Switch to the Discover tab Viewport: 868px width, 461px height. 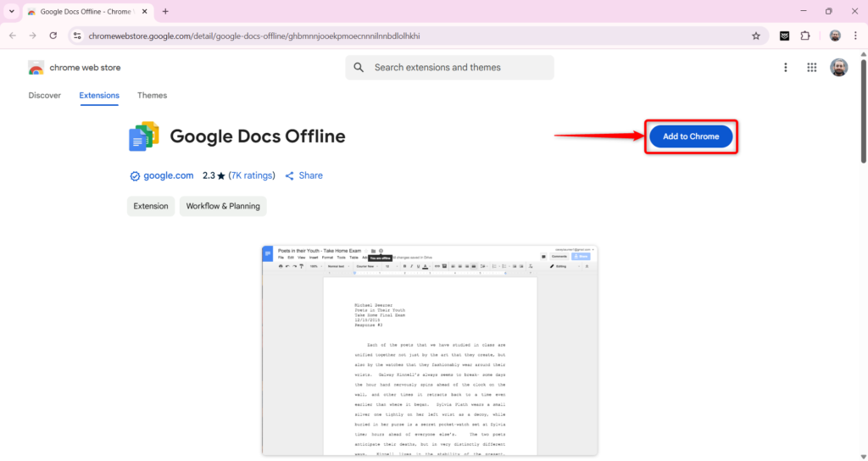click(45, 96)
